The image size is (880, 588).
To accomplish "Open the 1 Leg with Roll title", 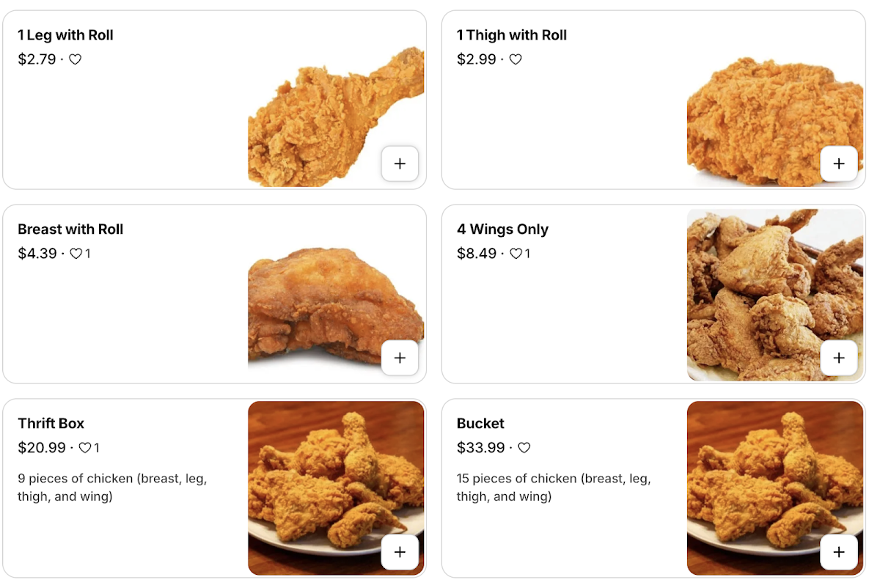I will 65,35.
